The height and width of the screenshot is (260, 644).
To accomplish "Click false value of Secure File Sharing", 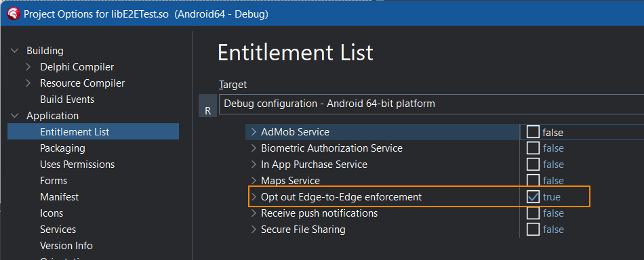I will click(553, 230).
